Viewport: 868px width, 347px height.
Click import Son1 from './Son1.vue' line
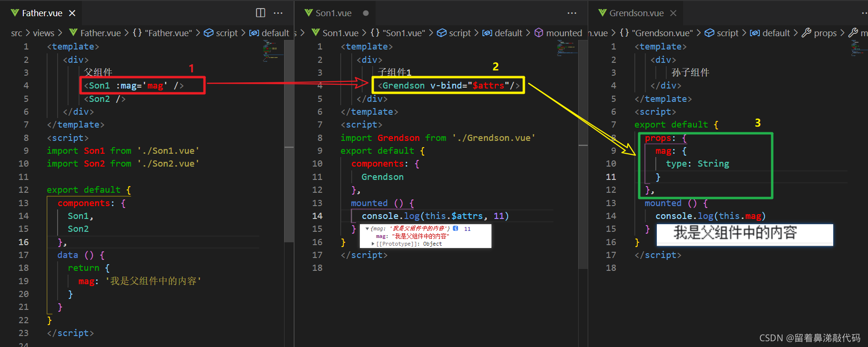click(x=123, y=150)
